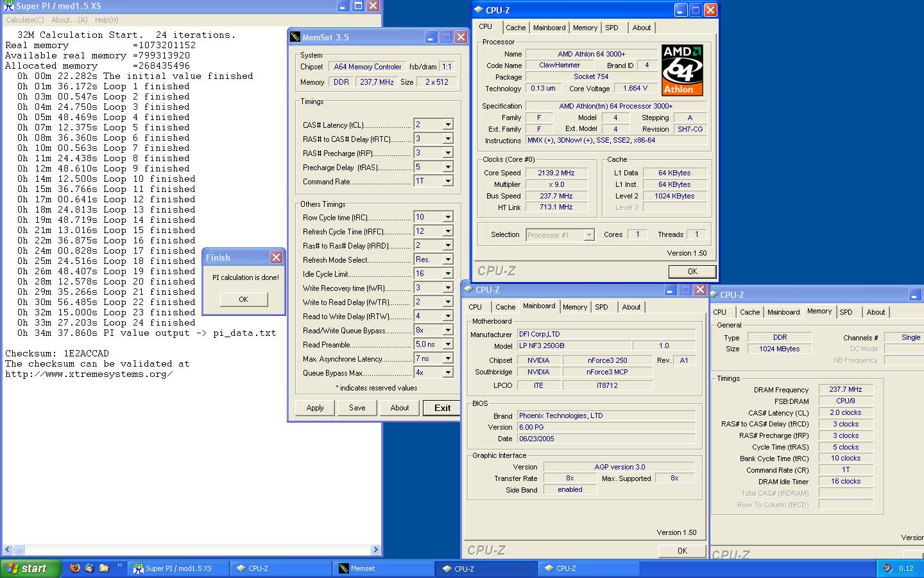Click OK in the top CPU-Z CPU window
This screenshot has height=578, width=924.
[x=692, y=272]
